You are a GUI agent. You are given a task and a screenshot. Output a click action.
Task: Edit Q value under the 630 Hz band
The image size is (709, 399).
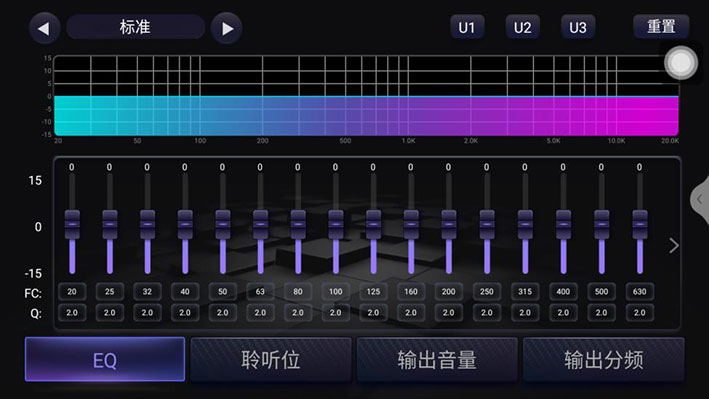639,313
